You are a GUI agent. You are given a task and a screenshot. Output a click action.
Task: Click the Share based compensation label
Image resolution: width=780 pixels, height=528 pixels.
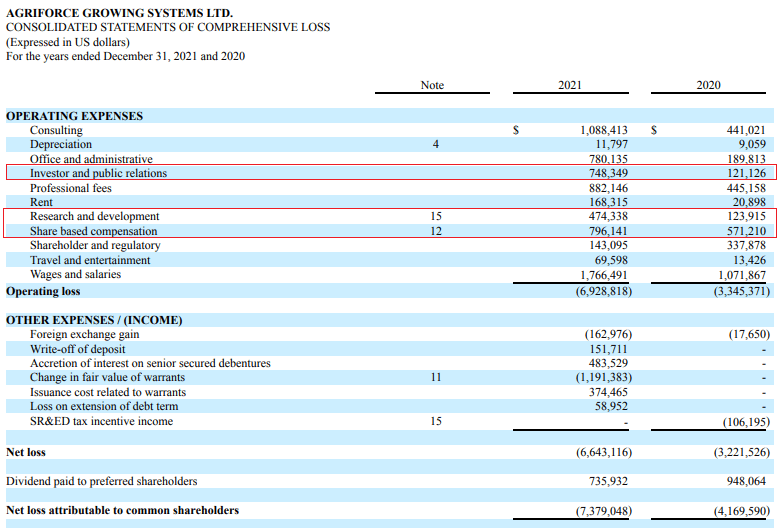[x=94, y=231]
